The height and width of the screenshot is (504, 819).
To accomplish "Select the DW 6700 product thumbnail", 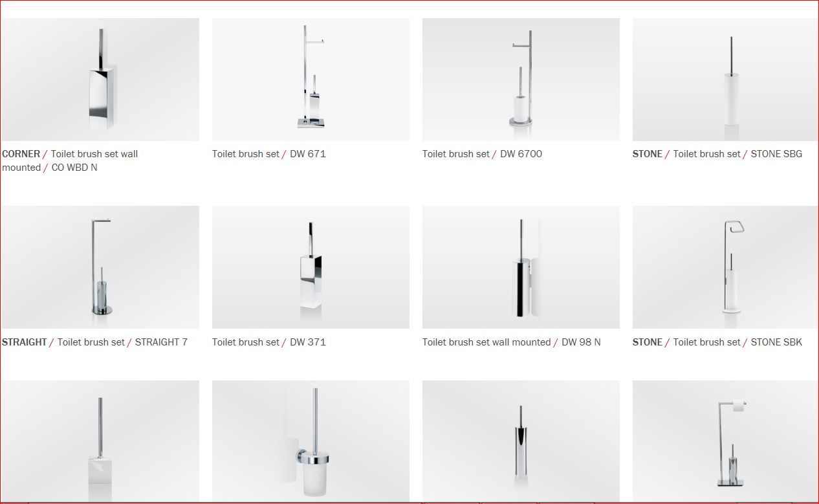I will click(521, 80).
